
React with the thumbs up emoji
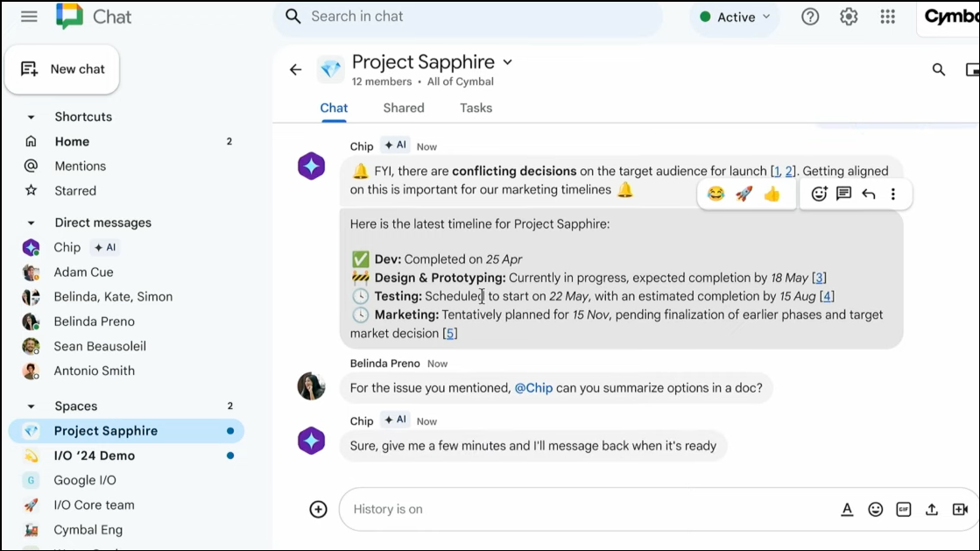pos(772,194)
